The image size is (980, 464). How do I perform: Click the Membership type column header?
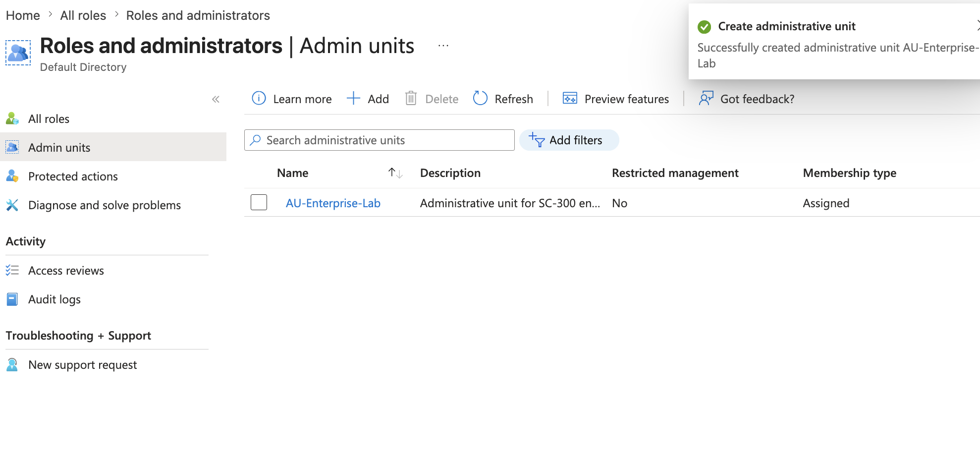850,173
